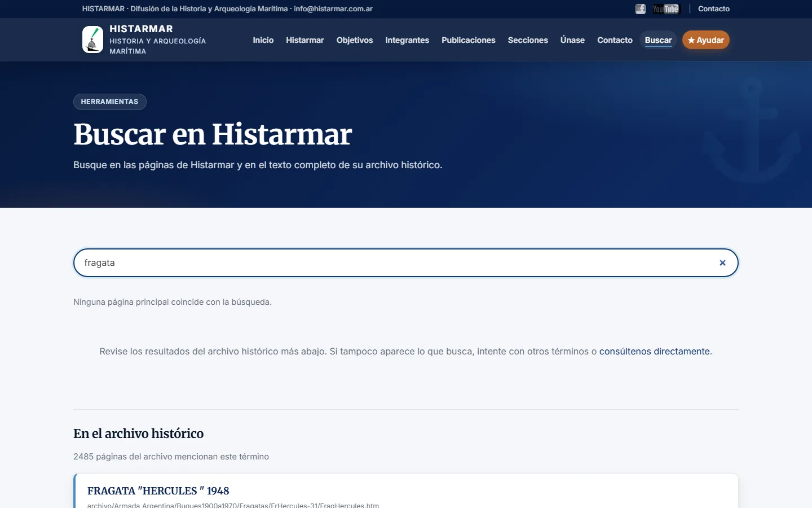The width and height of the screenshot is (812, 508).
Task: Select the 'Buscar en Histarmar' heading
Action: (213, 134)
